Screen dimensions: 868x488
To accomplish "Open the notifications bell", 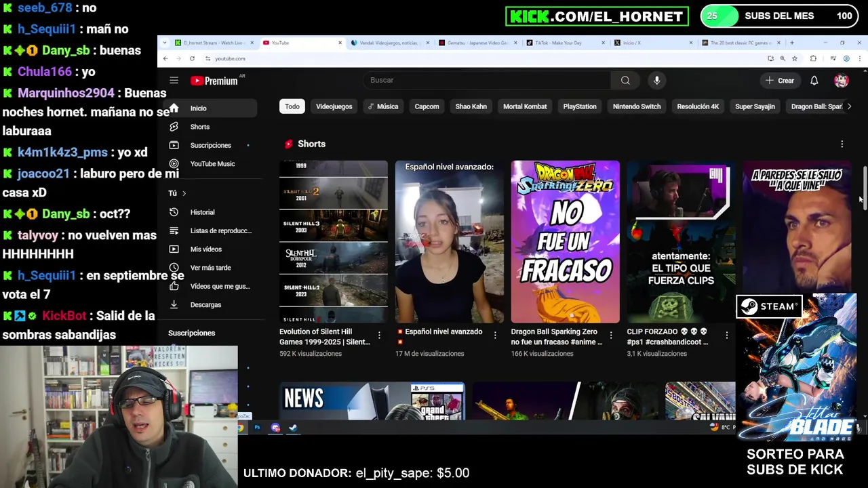I will point(814,81).
